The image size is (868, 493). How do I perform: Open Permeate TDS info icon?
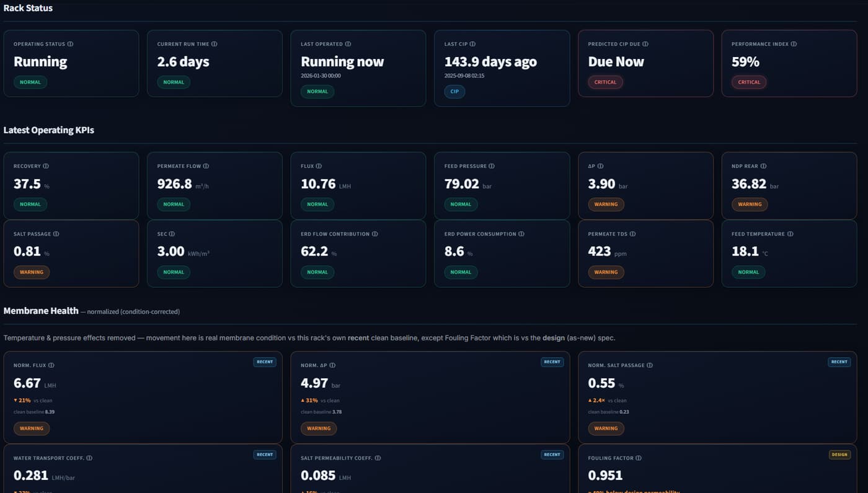[x=632, y=234]
